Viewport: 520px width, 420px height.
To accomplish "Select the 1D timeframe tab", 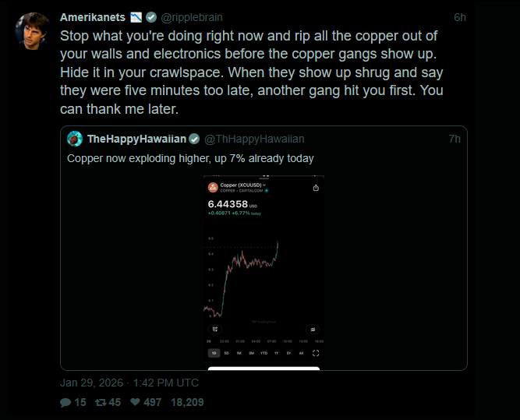I will [214, 353].
